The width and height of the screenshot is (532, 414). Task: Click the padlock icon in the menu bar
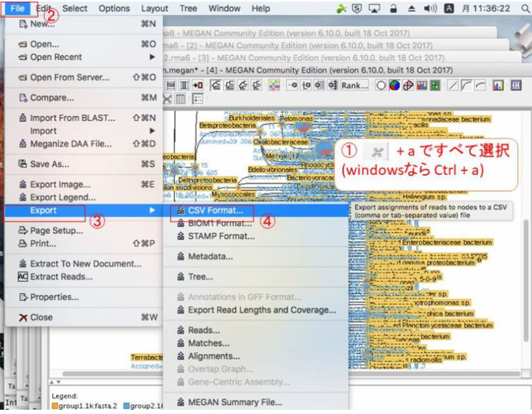click(x=393, y=9)
